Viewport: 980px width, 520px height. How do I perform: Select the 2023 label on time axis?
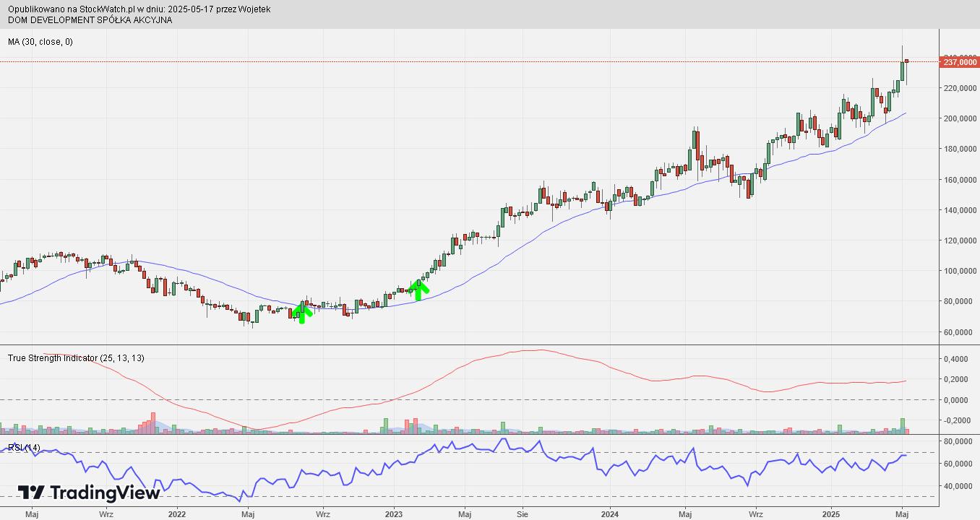[394, 514]
